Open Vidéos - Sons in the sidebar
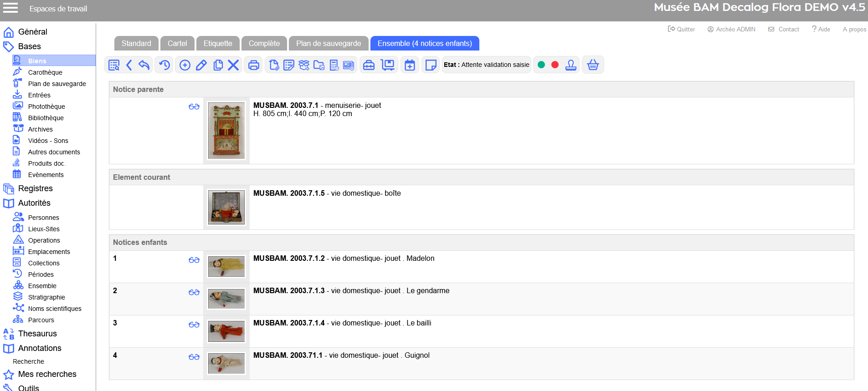868x391 pixels. (48, 141)
